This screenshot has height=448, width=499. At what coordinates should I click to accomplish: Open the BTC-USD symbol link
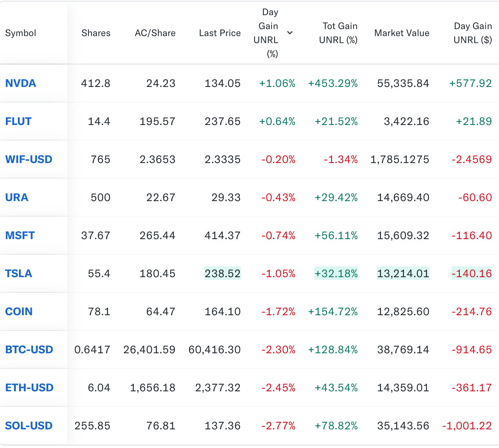point(29,350)
